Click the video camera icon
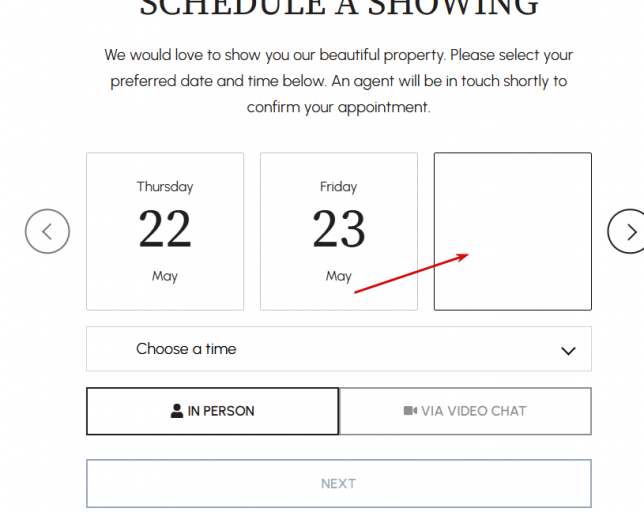Viewport: 644px width, 512px height. (x=410, y=411)
